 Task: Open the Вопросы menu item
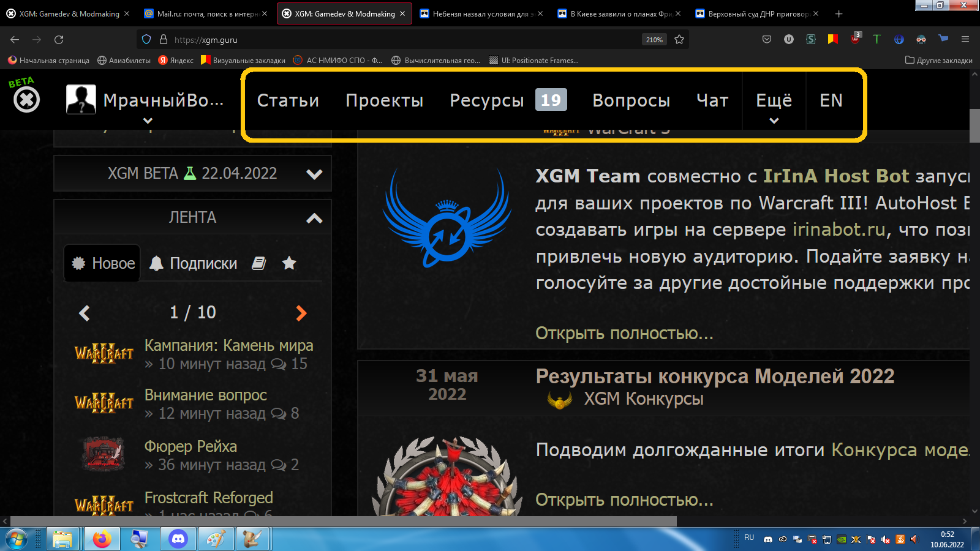(x=631, y=100)
